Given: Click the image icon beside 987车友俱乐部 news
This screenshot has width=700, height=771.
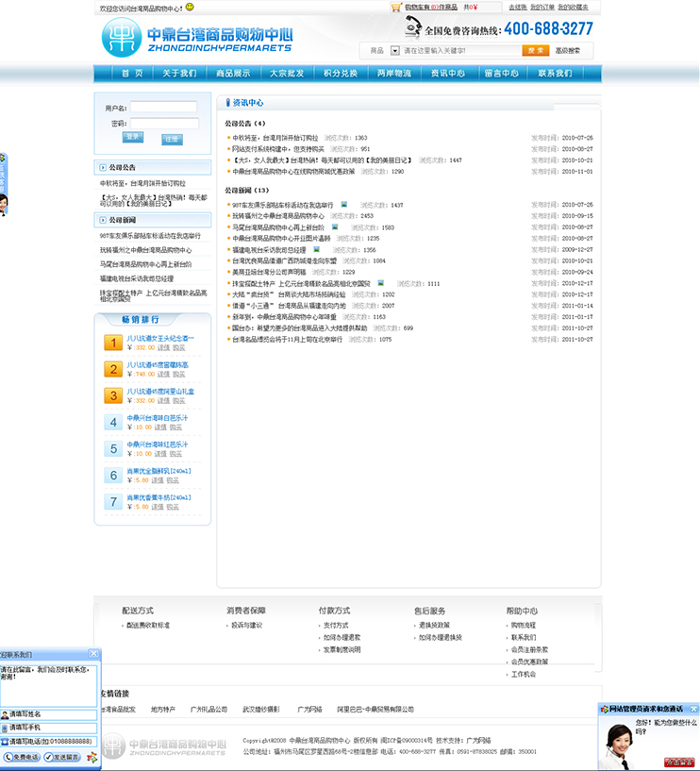Looking at the screenshot, I should (x=344, y=204).
